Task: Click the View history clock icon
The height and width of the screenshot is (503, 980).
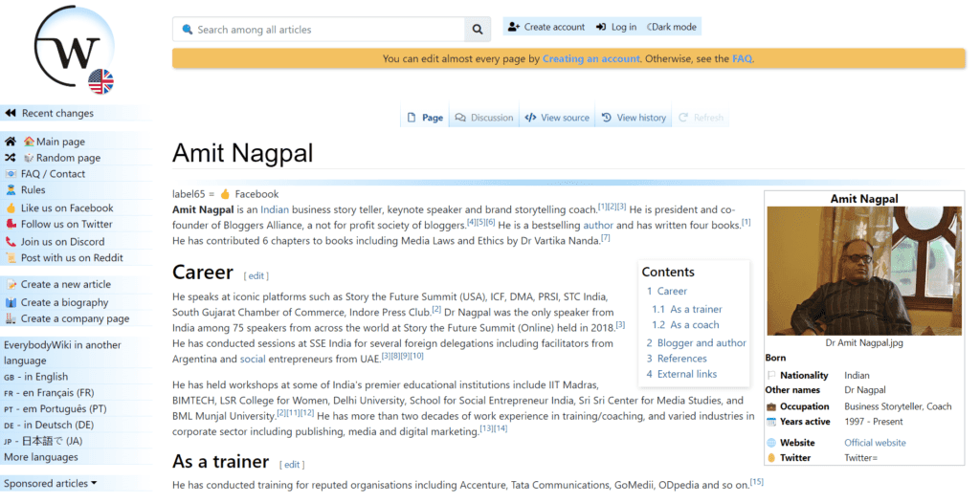Action: 606,118
